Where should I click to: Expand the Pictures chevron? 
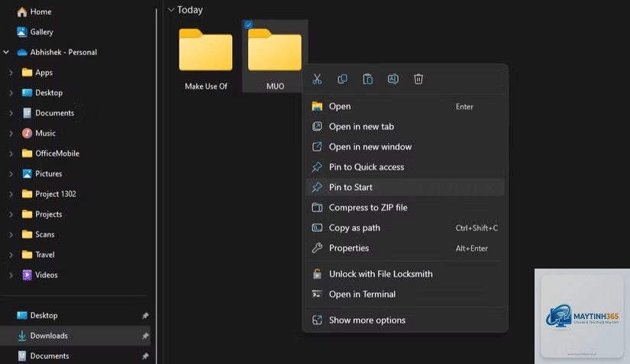tap(11, 174)
